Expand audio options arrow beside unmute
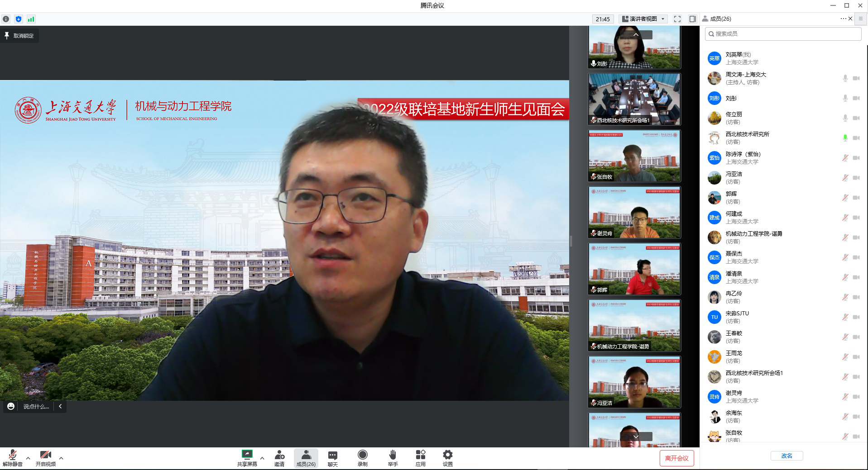This screenshot has height=470, width=868. (x=28, y=458)
